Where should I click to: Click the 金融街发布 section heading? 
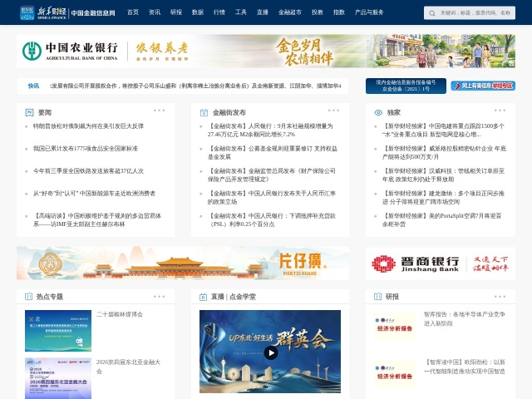click(x=229, y=112)
